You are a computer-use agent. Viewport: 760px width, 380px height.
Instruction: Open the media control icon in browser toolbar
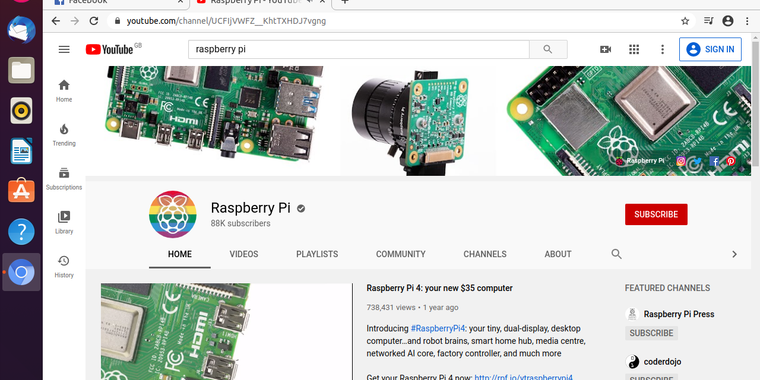pyautogui.click(x=709, y=21)
